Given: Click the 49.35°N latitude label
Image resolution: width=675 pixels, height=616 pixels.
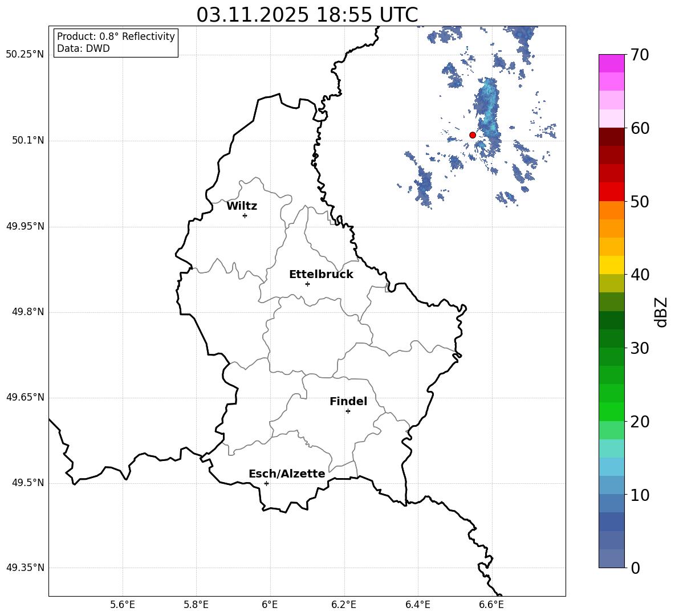Looking at the screenshot, I should 25,568.
